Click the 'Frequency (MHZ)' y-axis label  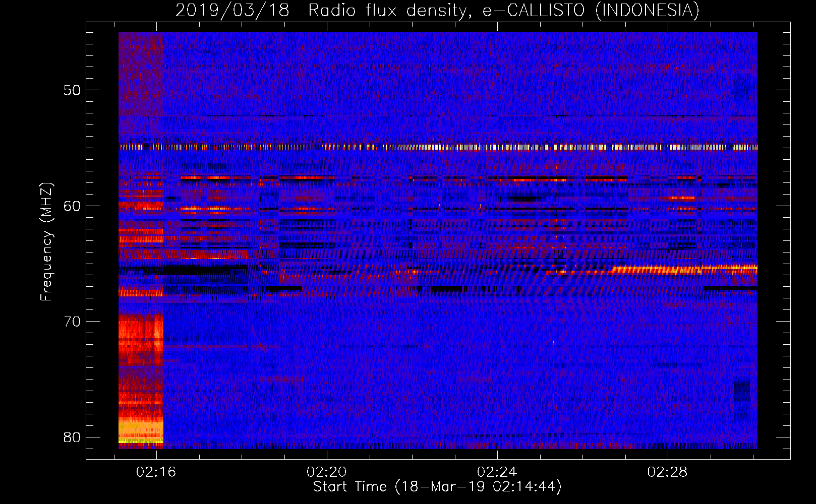coord(46,242)
